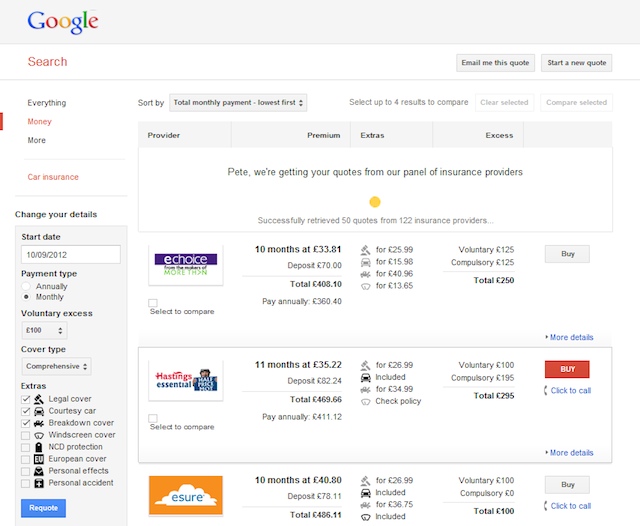Expand More details for echoice quote
Image resolution: width=640 pixels, height=526 pixels.
(569, 337)
